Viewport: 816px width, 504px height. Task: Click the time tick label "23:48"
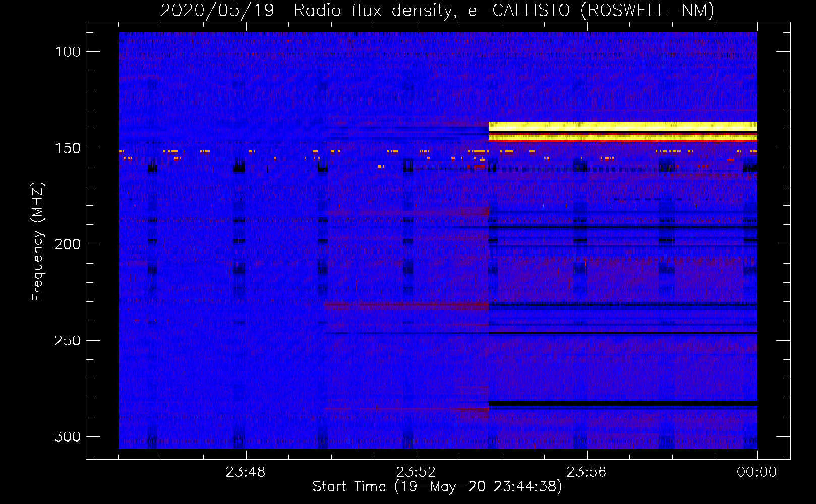tap(246, 472)
